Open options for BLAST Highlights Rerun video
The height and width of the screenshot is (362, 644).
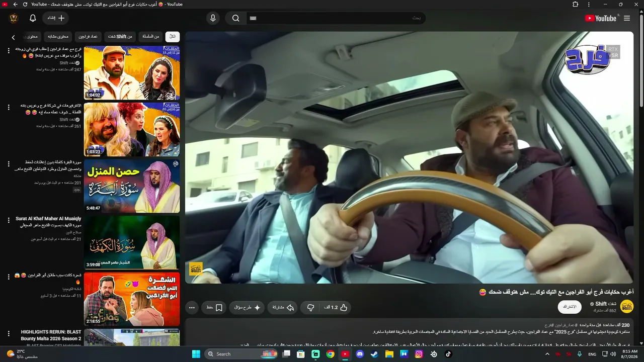point(9,333)
